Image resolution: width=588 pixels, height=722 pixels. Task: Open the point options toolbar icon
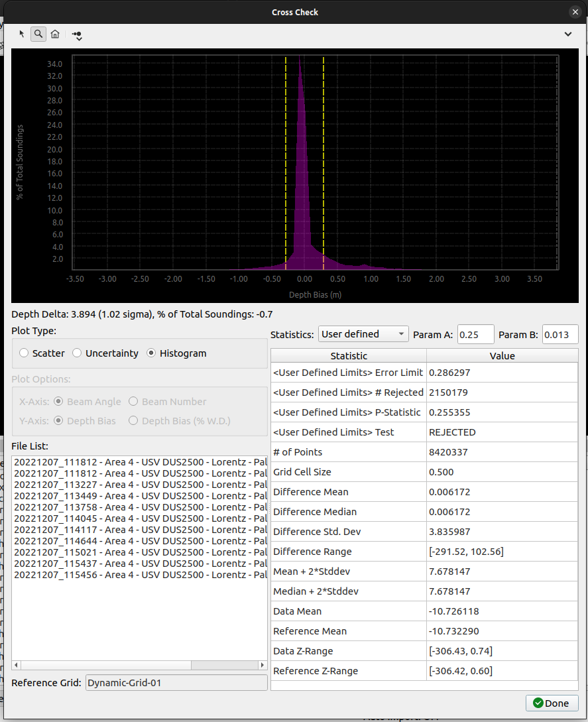click(77, 34)
